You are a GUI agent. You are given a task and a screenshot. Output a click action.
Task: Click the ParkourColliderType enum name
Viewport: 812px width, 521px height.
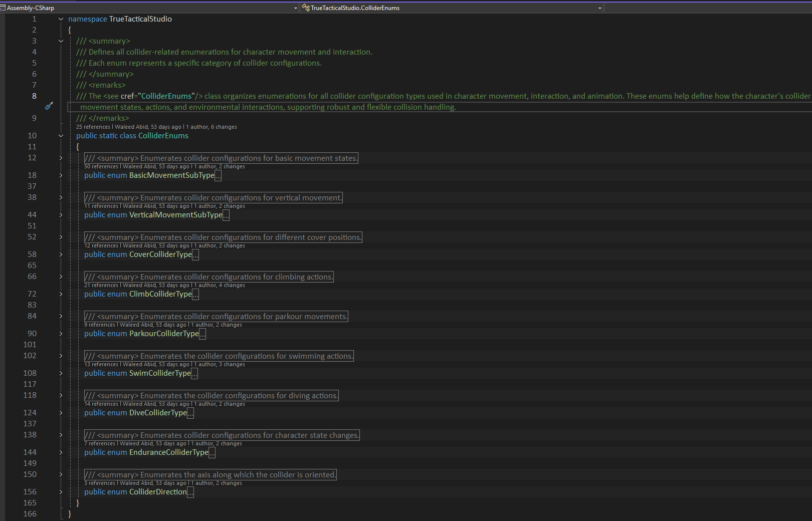(x=164, y=334)
